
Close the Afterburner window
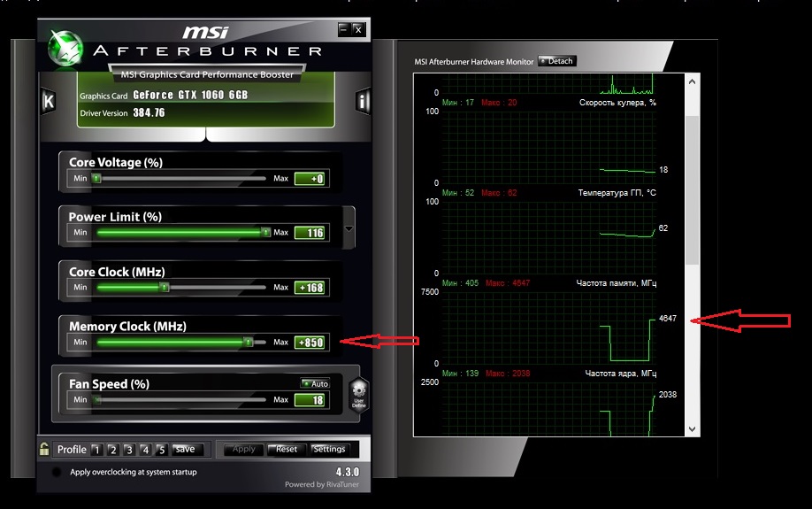(358, 29)
